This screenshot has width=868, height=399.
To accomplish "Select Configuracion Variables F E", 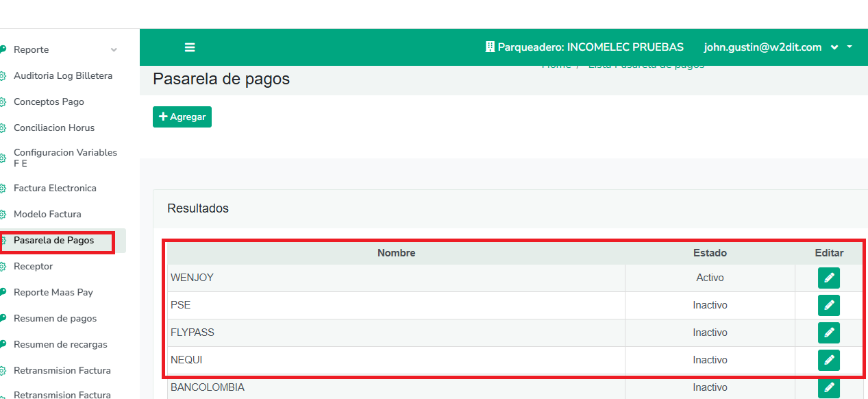I will pyautogui.click(x=65, y=158).
